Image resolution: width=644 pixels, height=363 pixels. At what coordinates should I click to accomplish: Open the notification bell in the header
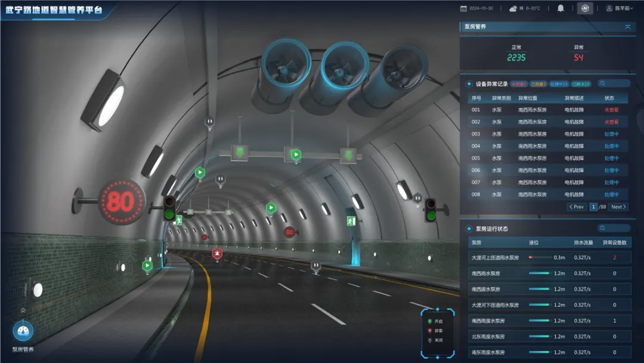(x=560, y=8)
